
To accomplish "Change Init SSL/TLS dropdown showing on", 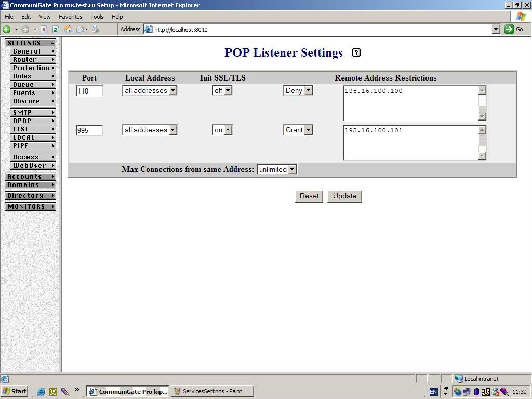I will click(222, 130).
